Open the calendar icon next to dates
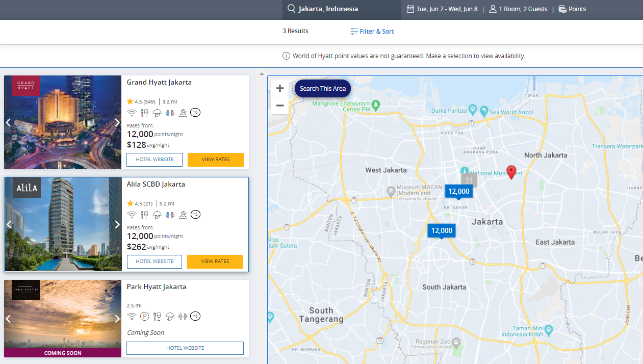Viewport: 643px width, 364px height. (x=410, y=9)
